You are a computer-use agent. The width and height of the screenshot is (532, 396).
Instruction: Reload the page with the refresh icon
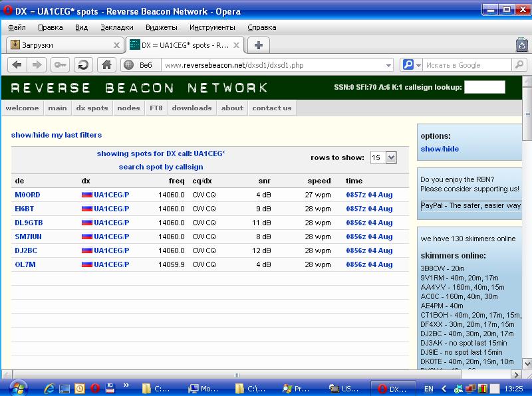(83, 64)
